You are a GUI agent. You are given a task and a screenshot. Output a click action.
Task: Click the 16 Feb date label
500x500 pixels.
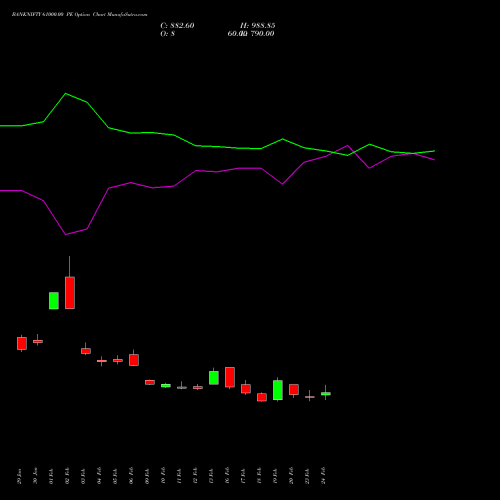tap(227, 476)
